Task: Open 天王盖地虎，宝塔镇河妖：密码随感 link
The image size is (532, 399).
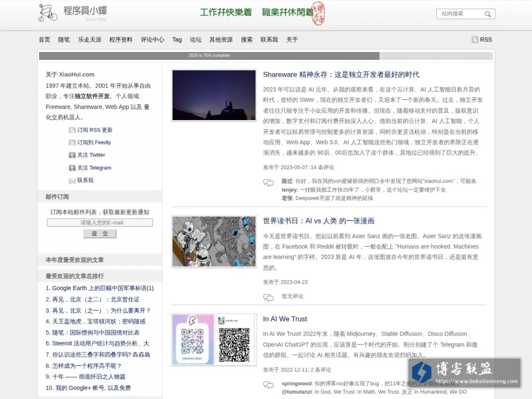Action: [x=99, y=321]
